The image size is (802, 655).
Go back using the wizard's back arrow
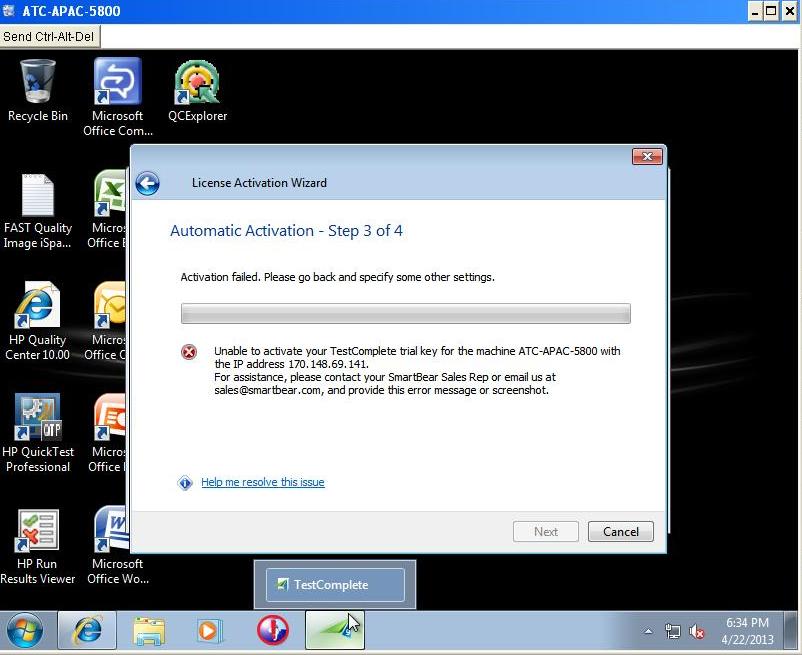148,184
